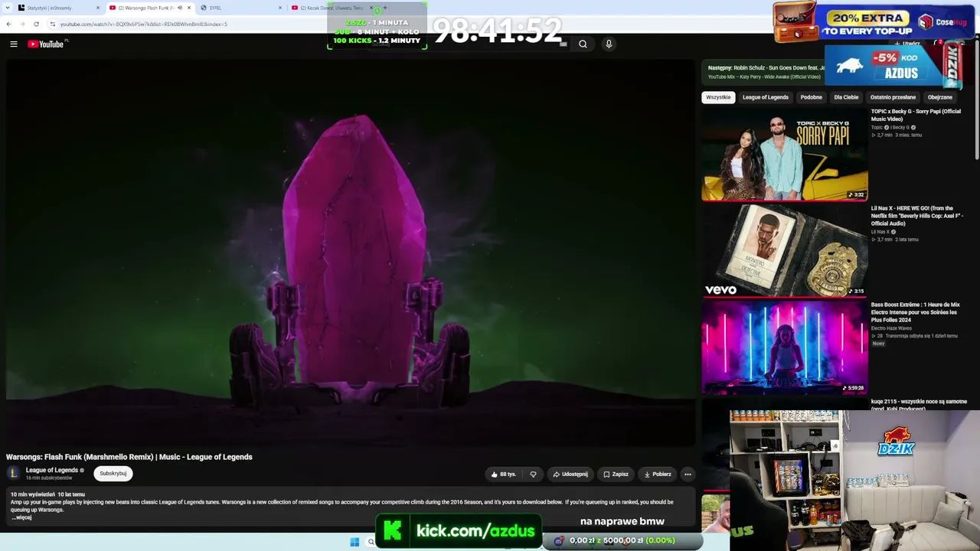Open the YouTube guide hamburger menu
The height and width of the screenshot is (551, 980).
[x=14, y=44]
